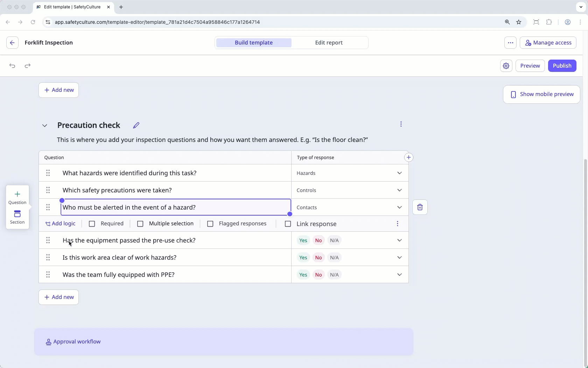Grab drag handle for pre-use check question
This screenshot has width=588, height=368.
48,240
